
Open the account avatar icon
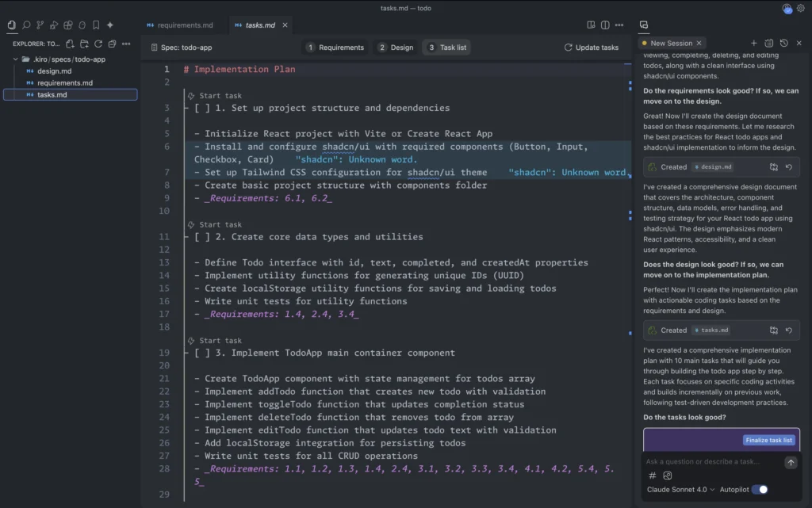787,9
